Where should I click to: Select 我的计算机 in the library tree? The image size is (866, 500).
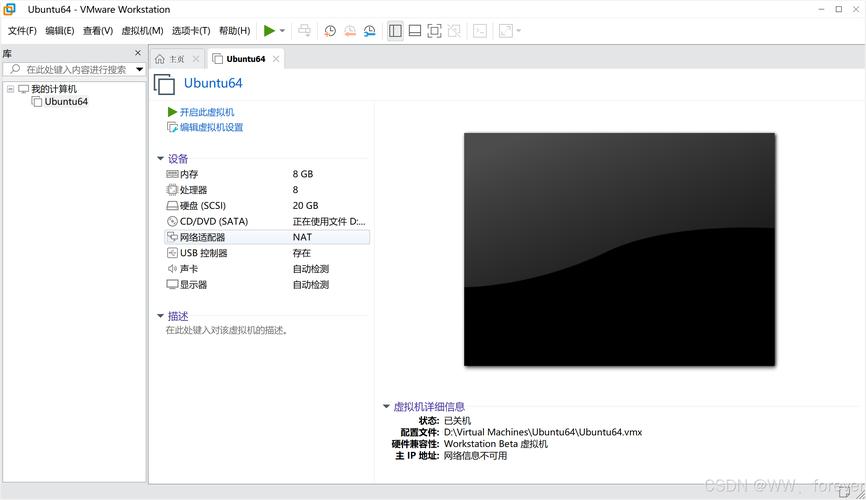(x=54, y=89)
